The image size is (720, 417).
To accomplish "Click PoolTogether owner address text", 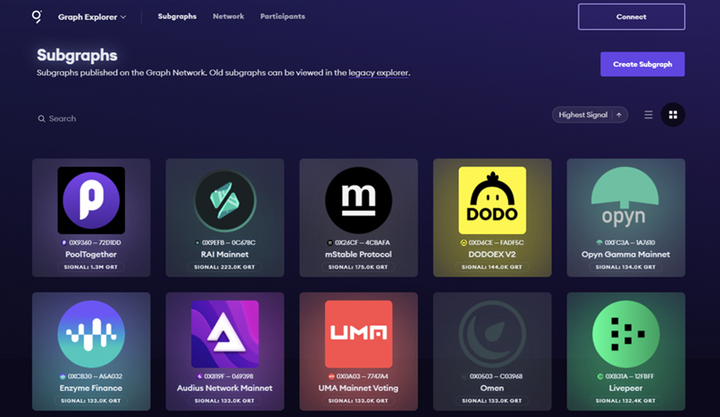I will click(x=95, y=242).
